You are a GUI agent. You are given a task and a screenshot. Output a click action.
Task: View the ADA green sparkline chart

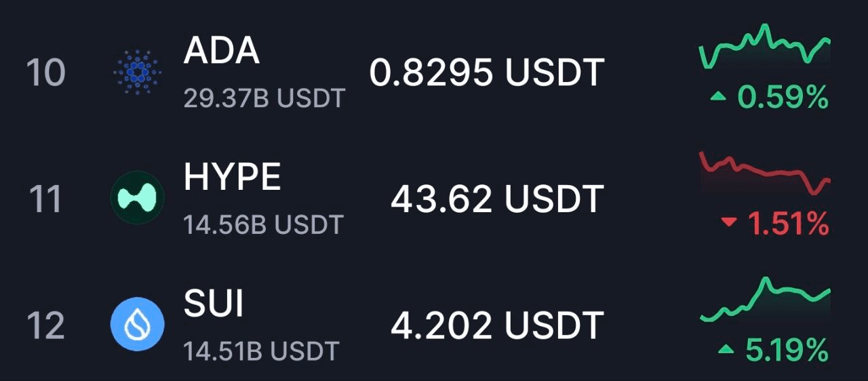tap(765, 46)
